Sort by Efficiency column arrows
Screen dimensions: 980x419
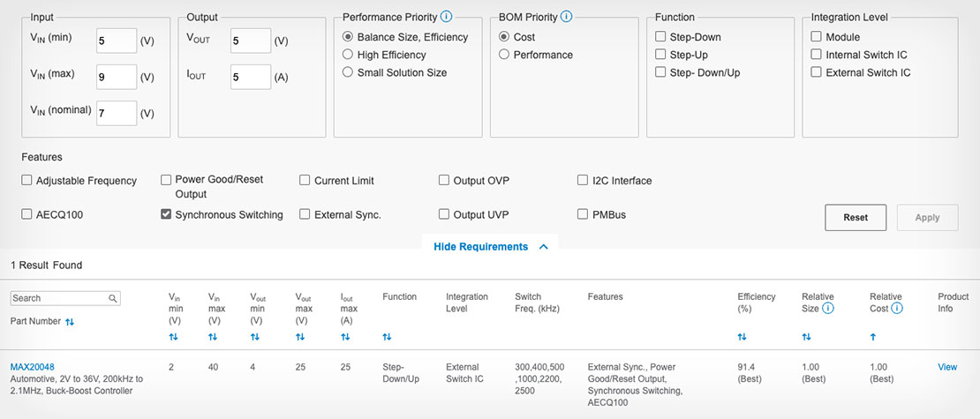(x=743, y=337)
